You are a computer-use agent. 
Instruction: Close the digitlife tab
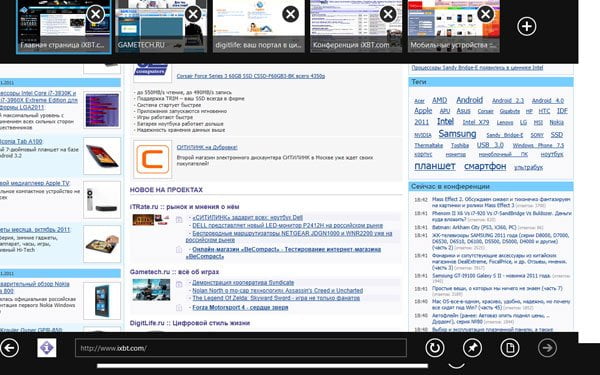[x=291, y=15]
